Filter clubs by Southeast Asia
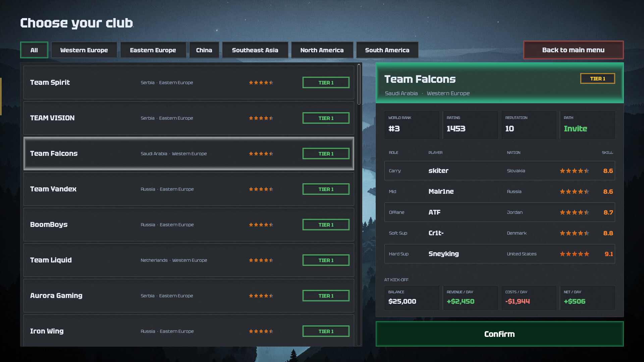Image resolution: width=644 pixels, height=362 pixels. coord(255,50)
